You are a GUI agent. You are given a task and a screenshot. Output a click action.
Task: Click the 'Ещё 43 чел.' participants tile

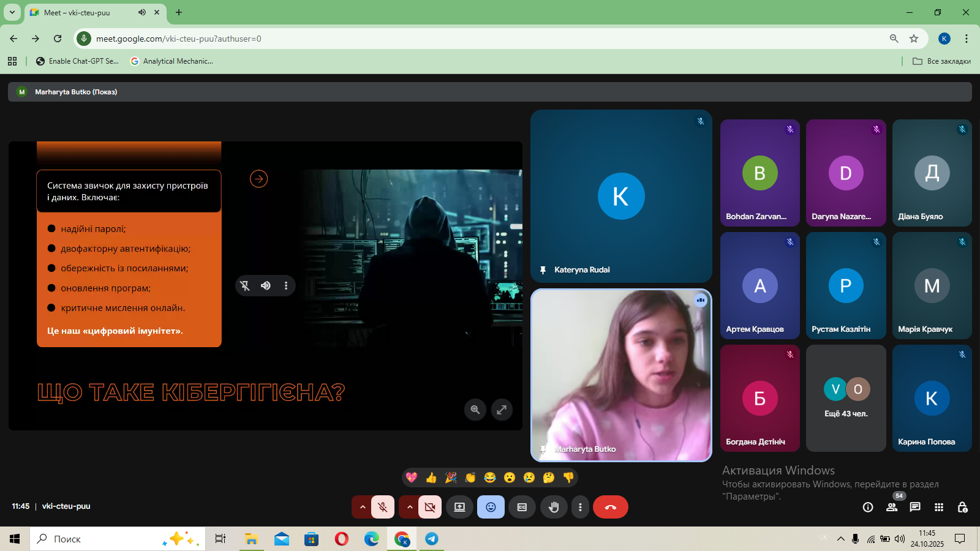846,398
